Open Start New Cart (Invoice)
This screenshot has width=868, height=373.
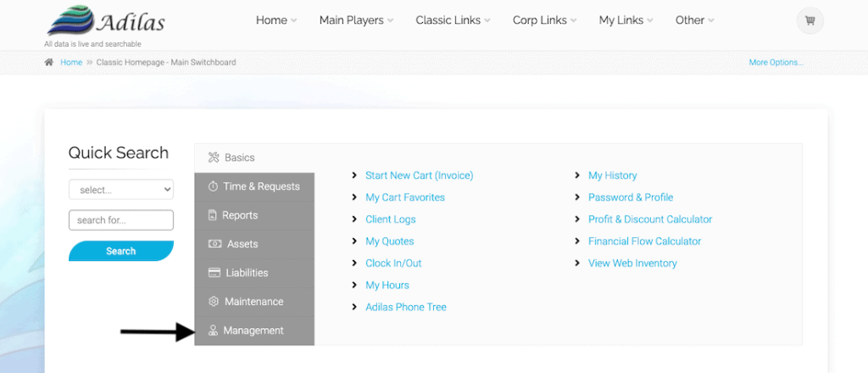pyautogui.click(x=420, y=175)
